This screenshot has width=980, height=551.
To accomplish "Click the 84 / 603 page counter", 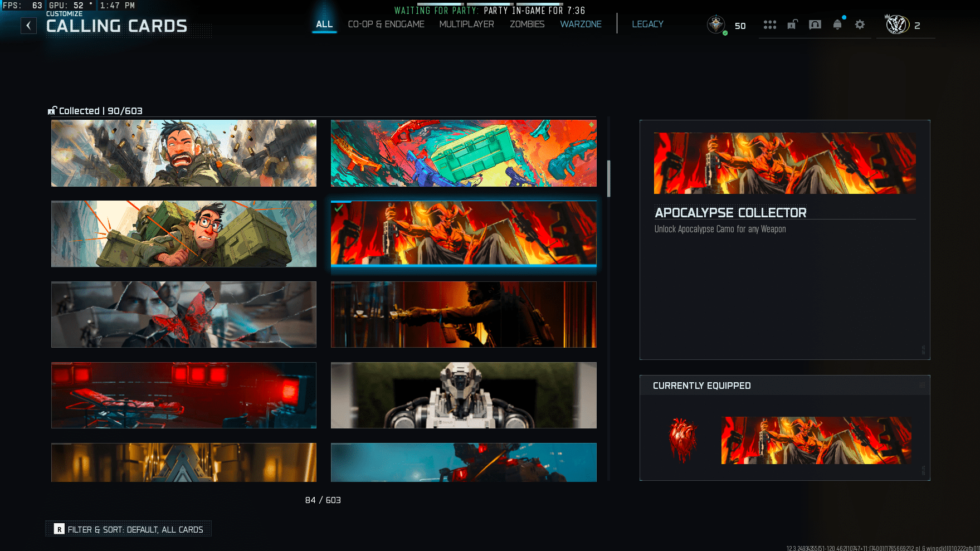I will pos(323,500).
